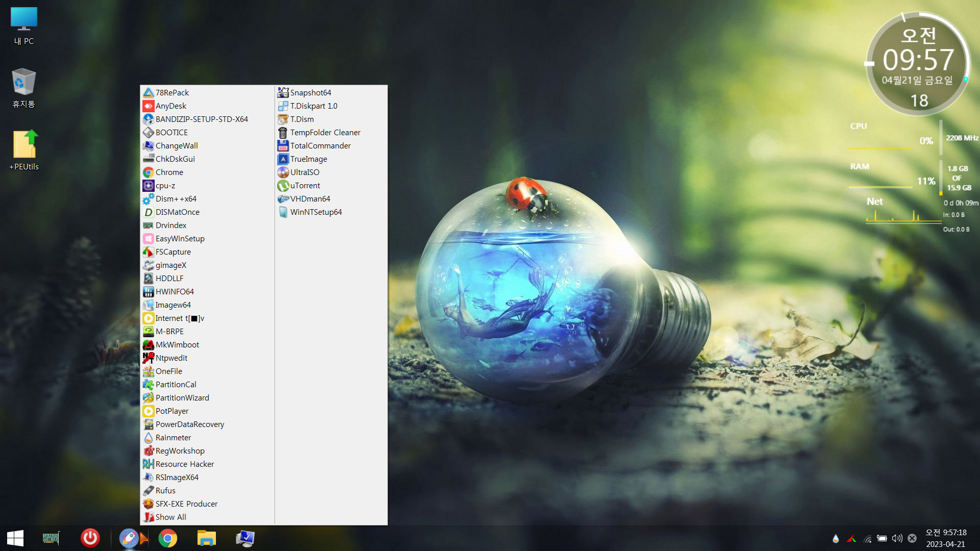Open SFX-EXE Producer entry
This screenshot has height=551, width=980.
(208, 504)
